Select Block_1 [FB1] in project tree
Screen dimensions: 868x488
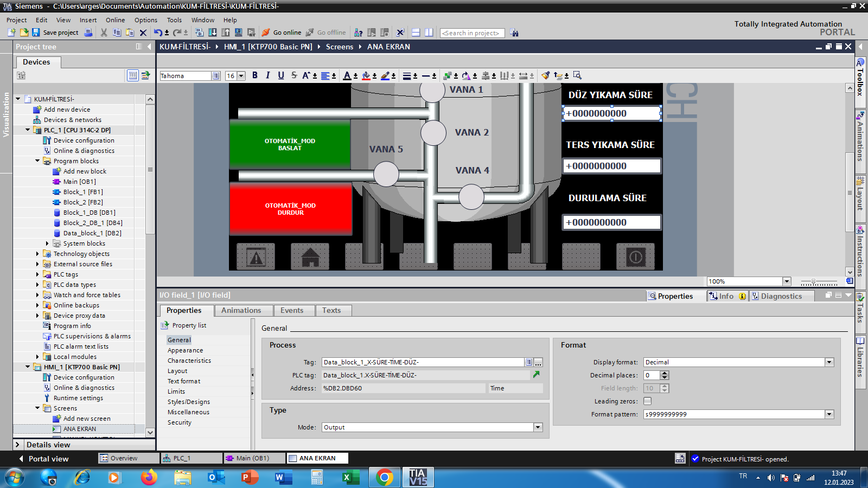click(83, 192)
